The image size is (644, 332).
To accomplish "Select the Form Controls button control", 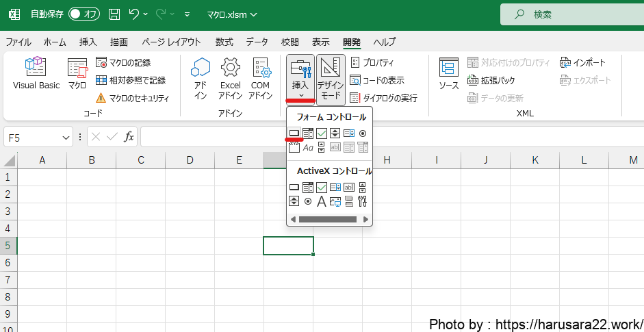I will [x=294, y=133].
